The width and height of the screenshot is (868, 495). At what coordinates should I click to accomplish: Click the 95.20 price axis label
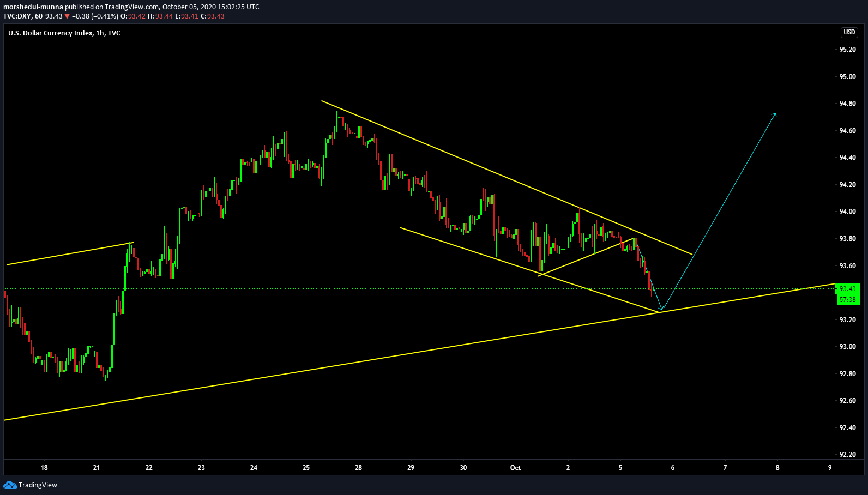click(x=847, y=50)
